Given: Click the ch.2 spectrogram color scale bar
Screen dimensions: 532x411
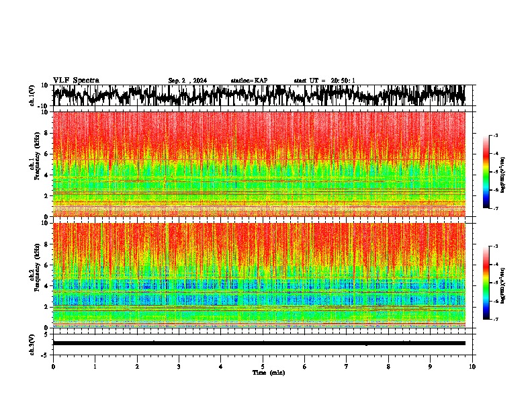Looking at the screenshot, I should point(486,283).
